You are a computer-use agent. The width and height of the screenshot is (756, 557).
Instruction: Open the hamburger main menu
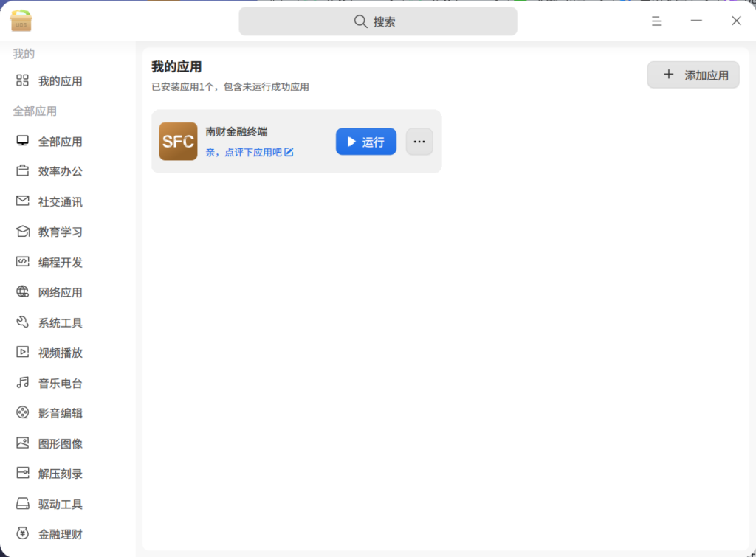(656, 21)
